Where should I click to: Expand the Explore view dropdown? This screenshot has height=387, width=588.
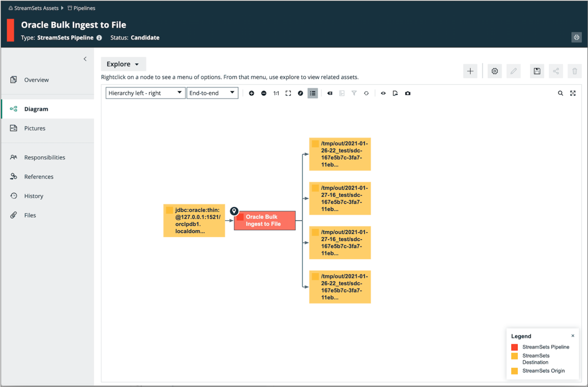123,64
